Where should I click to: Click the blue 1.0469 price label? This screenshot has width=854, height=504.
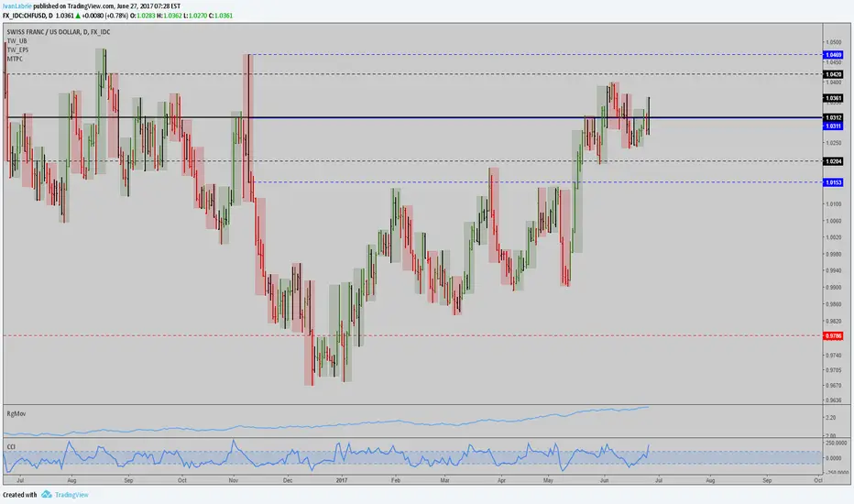pos(833,54)
